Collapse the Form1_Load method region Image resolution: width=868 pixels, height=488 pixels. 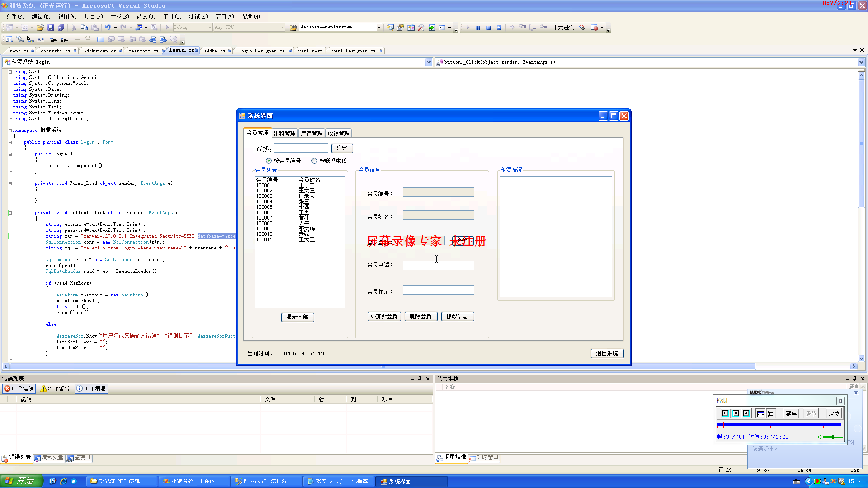click(10, 183)
